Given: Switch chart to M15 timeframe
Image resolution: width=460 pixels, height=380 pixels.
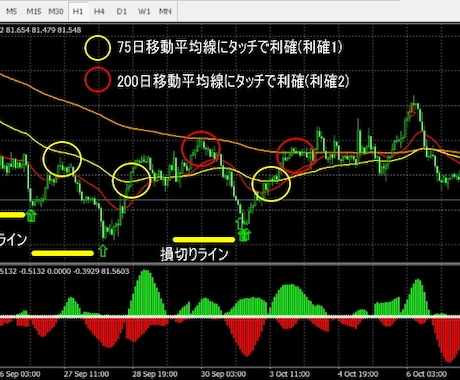Looking at the screenshot, I should 34,12.
